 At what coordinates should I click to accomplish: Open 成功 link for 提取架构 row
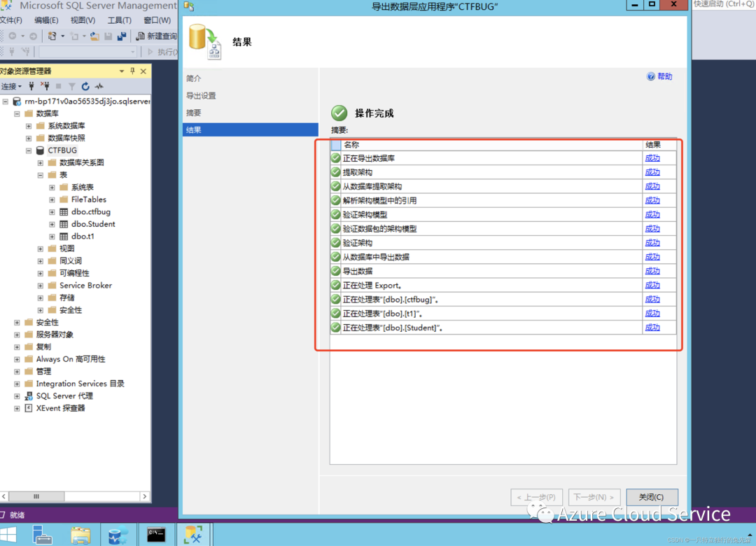(652, 172)
